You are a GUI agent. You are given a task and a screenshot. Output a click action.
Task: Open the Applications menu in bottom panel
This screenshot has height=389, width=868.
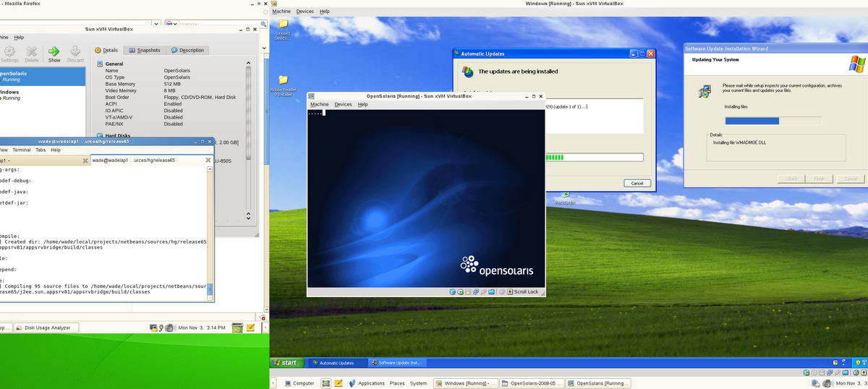tap(371, 383)
